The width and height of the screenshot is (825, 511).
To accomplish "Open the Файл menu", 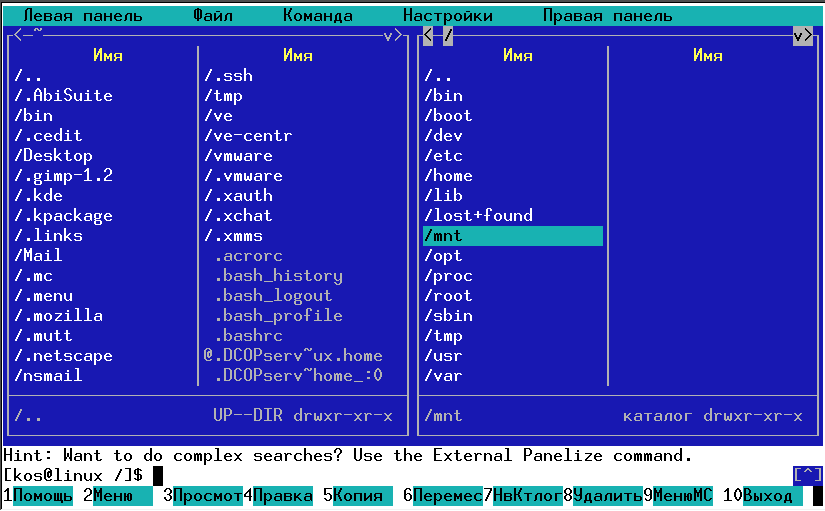I will click(x=212, y=16).
